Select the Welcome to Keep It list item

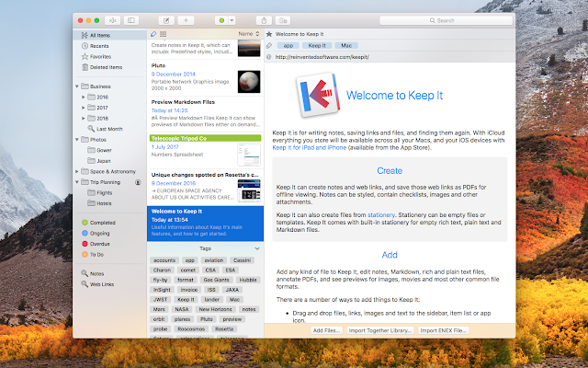click(205, 223)
